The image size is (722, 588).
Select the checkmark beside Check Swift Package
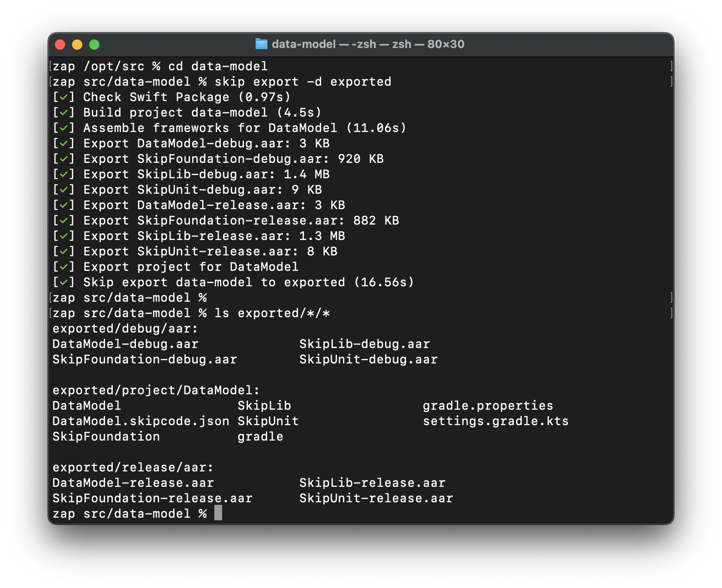tap(63, 97)
